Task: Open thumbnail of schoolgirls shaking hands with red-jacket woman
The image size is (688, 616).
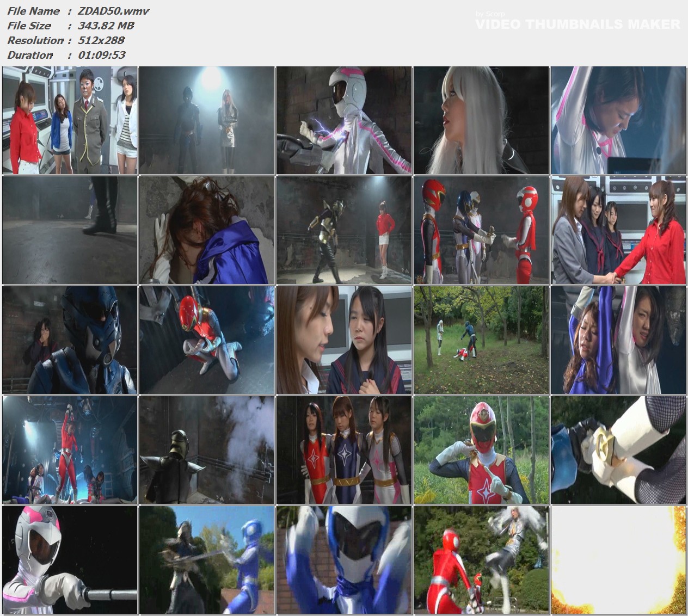Action: [619, 230]
